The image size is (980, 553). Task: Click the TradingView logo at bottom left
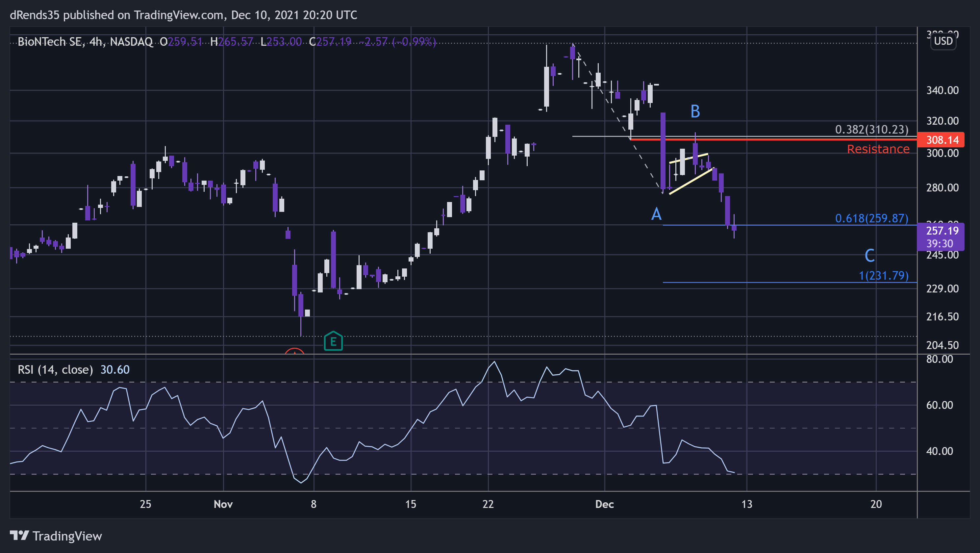56,536
